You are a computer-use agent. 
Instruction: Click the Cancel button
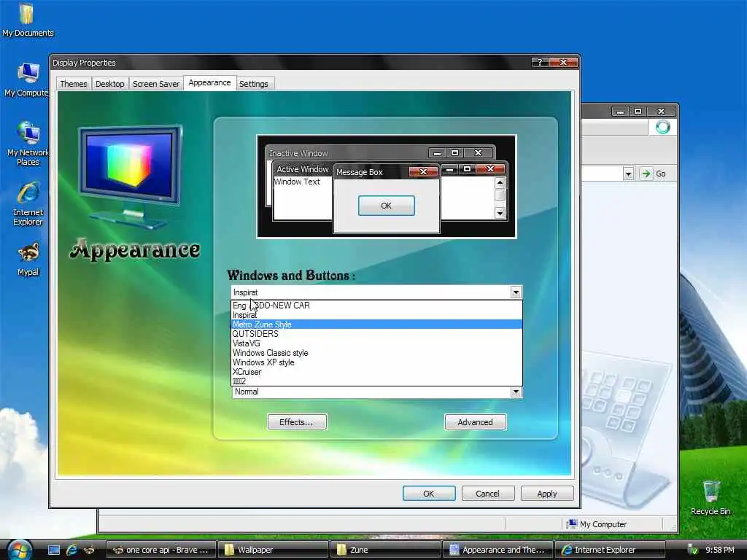(x=488, y=494)
